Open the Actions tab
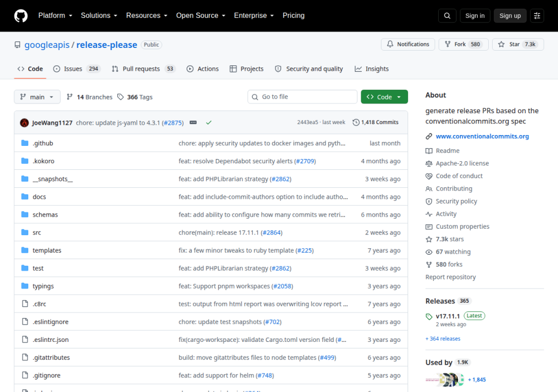 coord(203,69)
